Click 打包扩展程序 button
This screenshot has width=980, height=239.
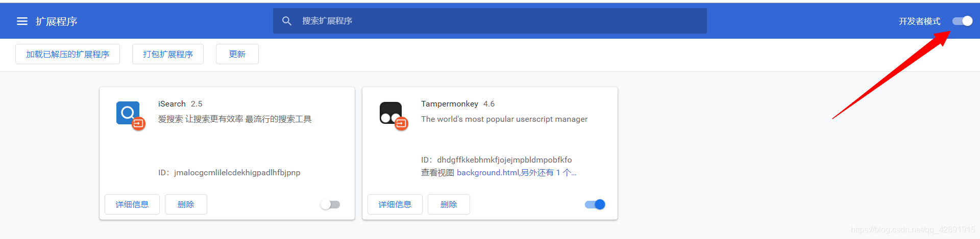[x=168, y=54]
